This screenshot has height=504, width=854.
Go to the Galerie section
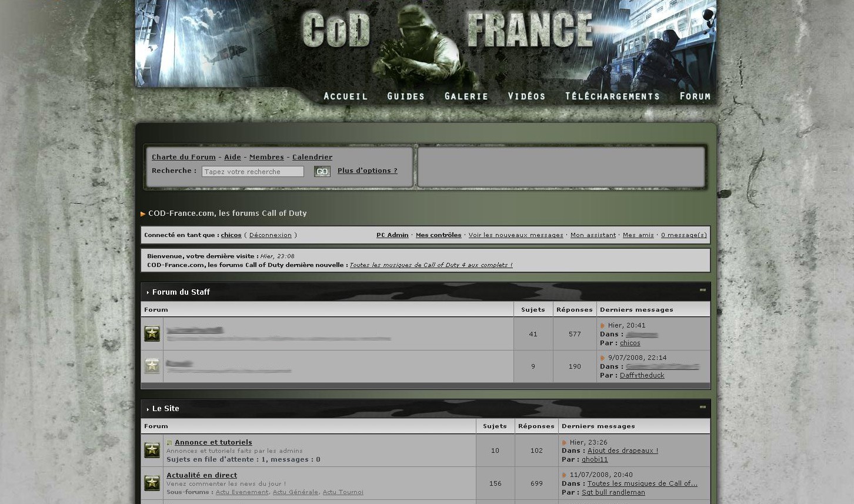(466, 96)
